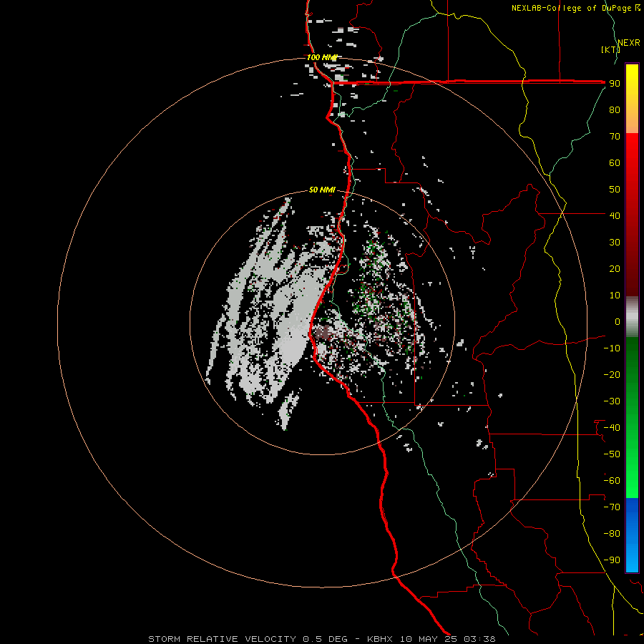Click the 90 value on the velocity scale
Image resolution: width=644 pixels, height=644 pixels.
pos(615,84)
